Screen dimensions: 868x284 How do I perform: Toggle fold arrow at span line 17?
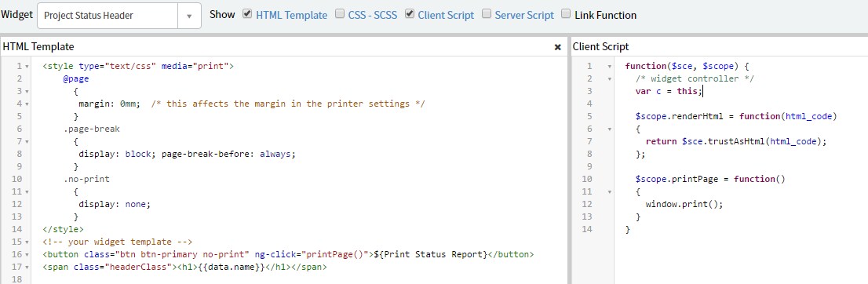(27, 267)
